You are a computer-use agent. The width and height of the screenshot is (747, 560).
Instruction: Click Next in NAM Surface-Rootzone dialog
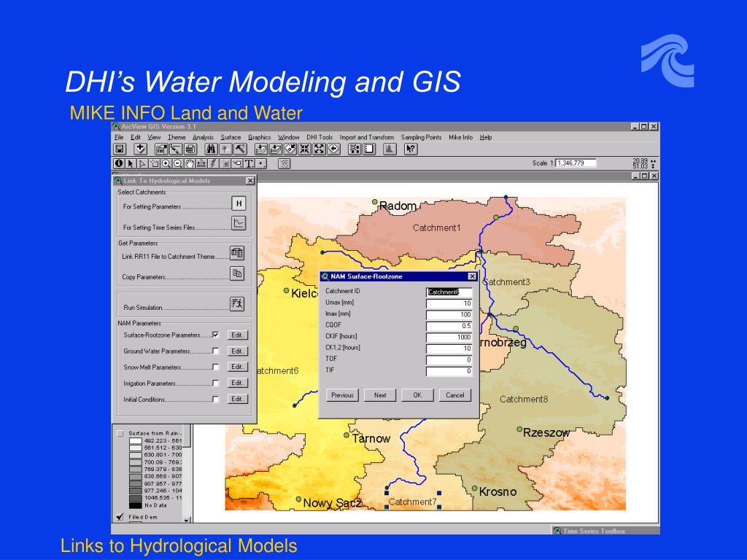(380, 395)
